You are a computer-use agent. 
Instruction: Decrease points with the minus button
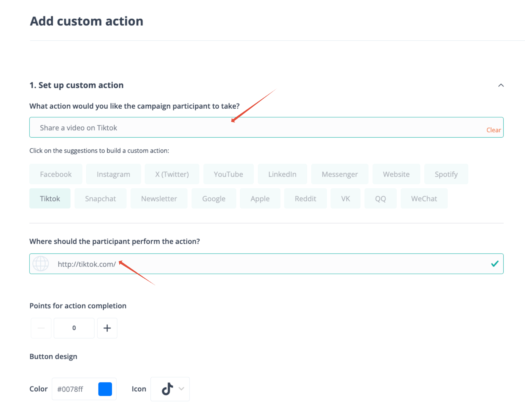point(41,328)
